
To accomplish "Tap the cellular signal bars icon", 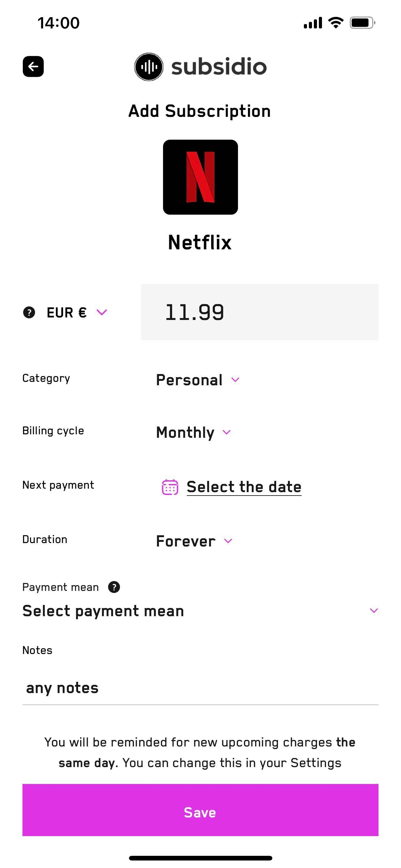I will pos(313,23).
